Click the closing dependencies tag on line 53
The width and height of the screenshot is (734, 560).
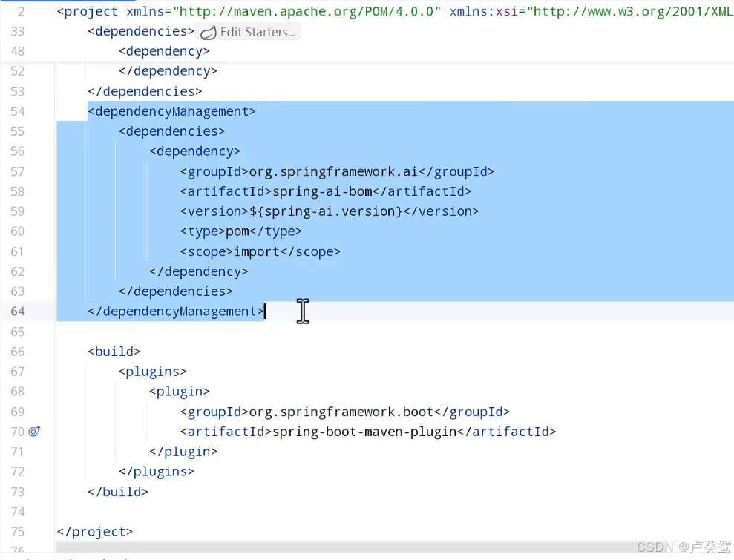(x=145, y=91)
